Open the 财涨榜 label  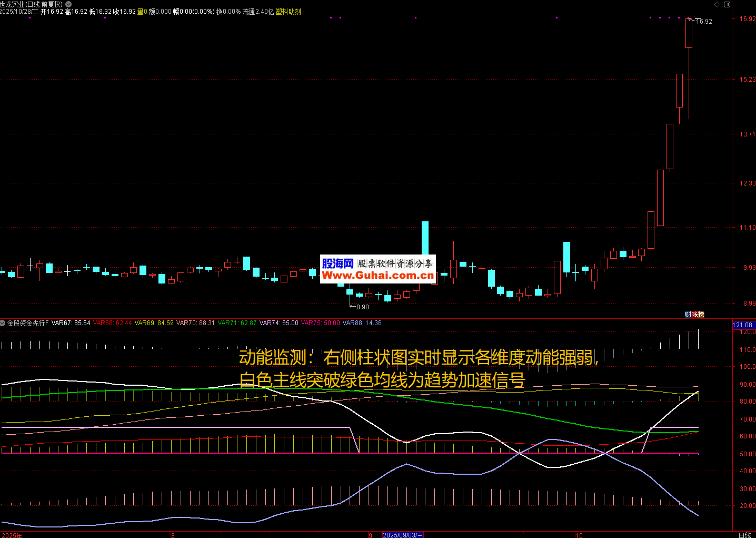pos(694,314)
